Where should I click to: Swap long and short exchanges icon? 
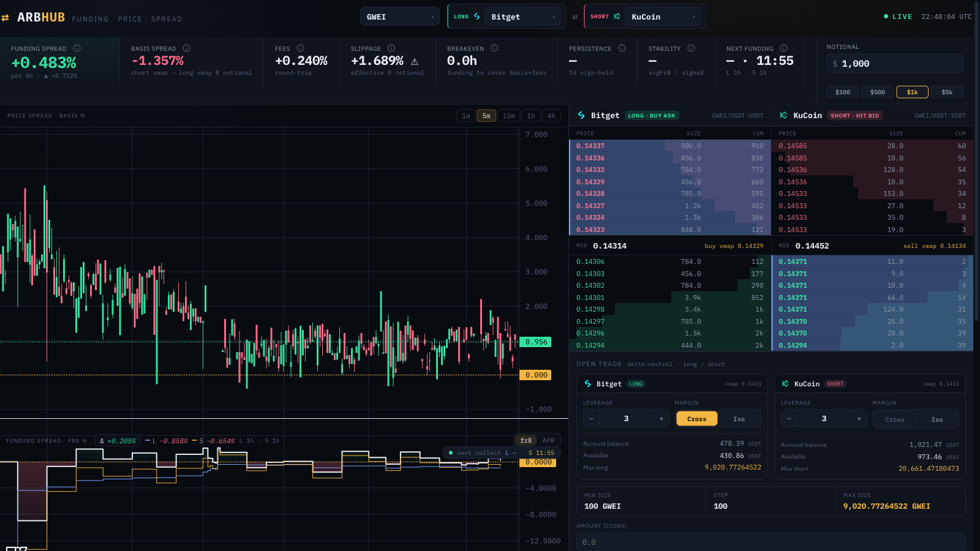(x=575, y=17)
